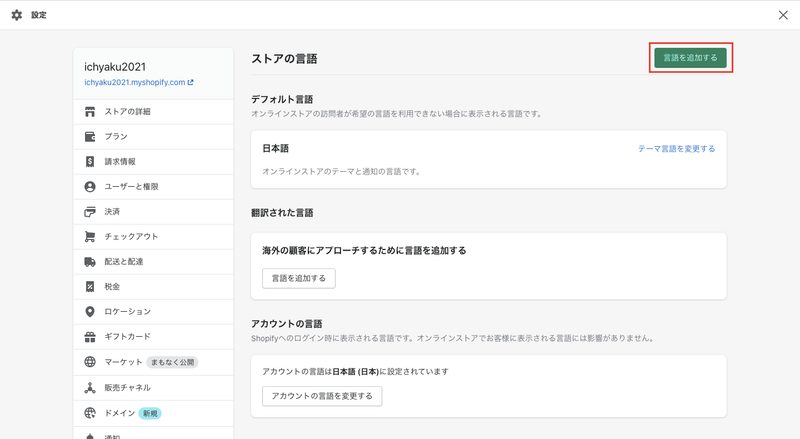Click the まもなく公開 badge

[x=172, y=362]
